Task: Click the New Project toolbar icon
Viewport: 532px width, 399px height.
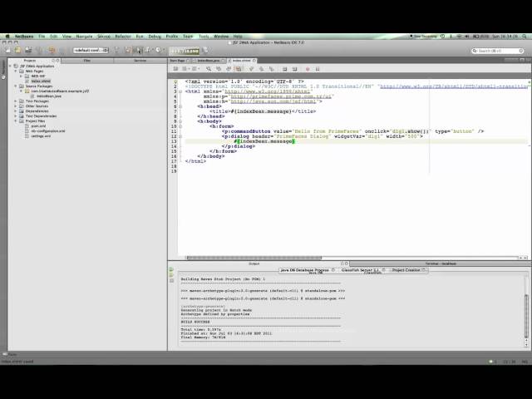Action: (17, 50)
